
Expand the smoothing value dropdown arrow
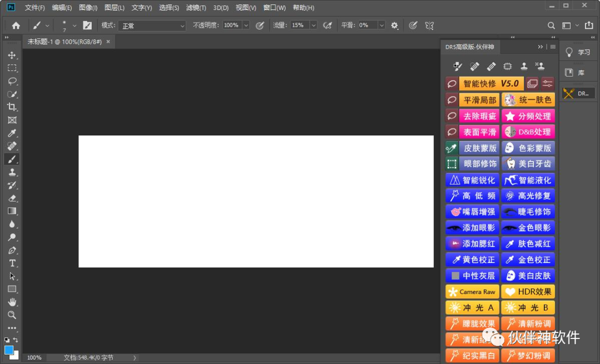382,26
